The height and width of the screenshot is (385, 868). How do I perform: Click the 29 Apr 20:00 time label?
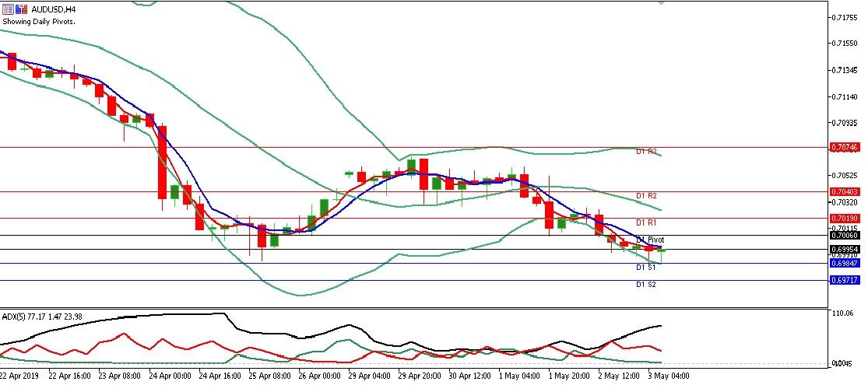click(420, 376)
